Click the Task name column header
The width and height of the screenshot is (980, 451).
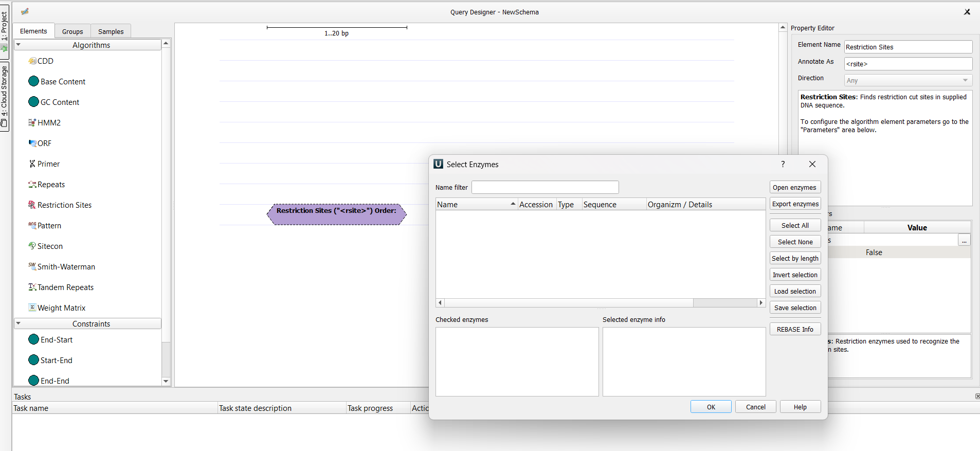point(115,408)
